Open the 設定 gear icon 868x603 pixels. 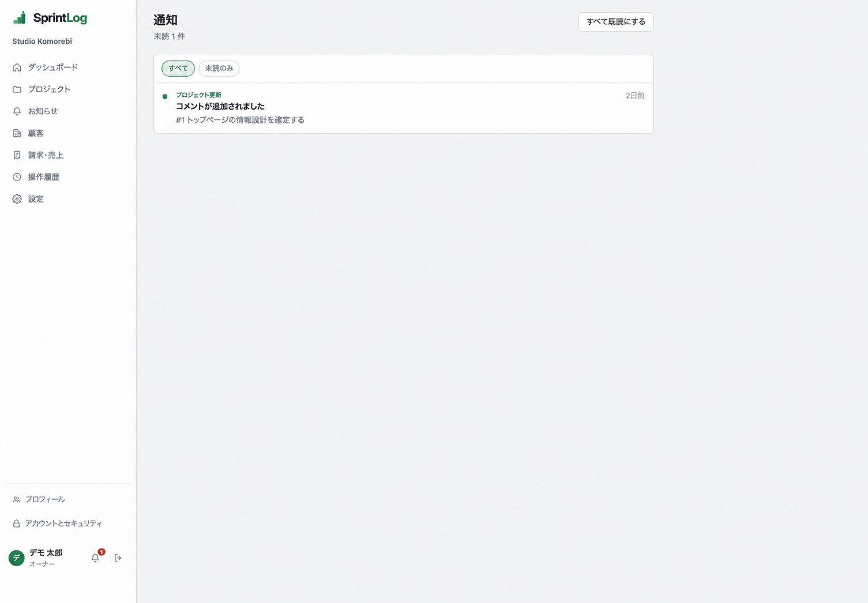tap(17, 199)
